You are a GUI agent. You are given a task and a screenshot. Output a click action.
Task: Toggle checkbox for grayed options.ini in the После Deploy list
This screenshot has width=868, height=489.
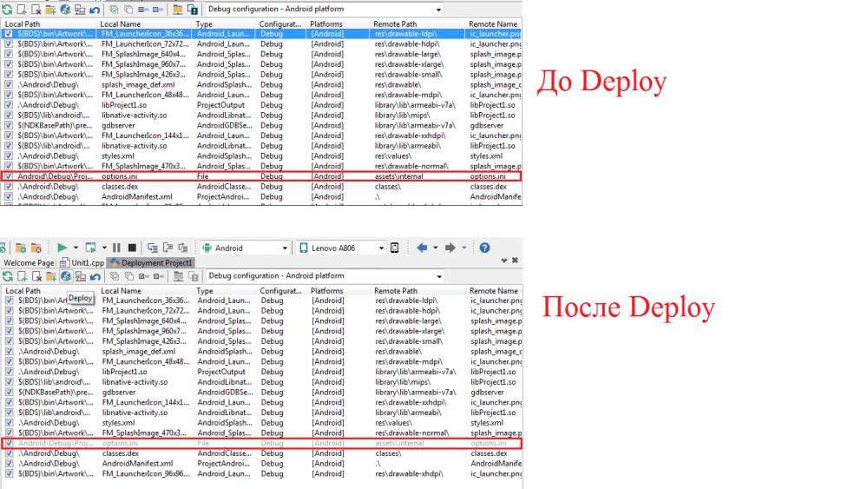pyautogui.click(x=9, y=443)
